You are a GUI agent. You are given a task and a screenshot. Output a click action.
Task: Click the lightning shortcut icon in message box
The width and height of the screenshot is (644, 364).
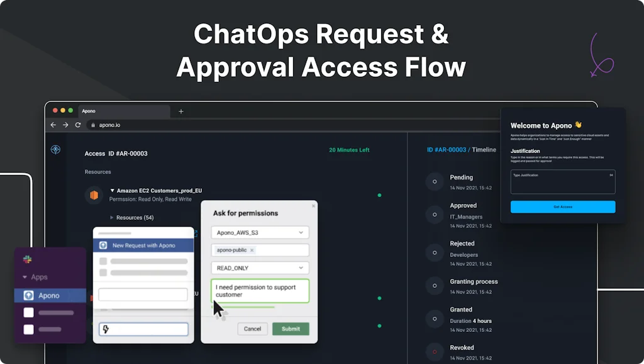click(x=106, y=329)
